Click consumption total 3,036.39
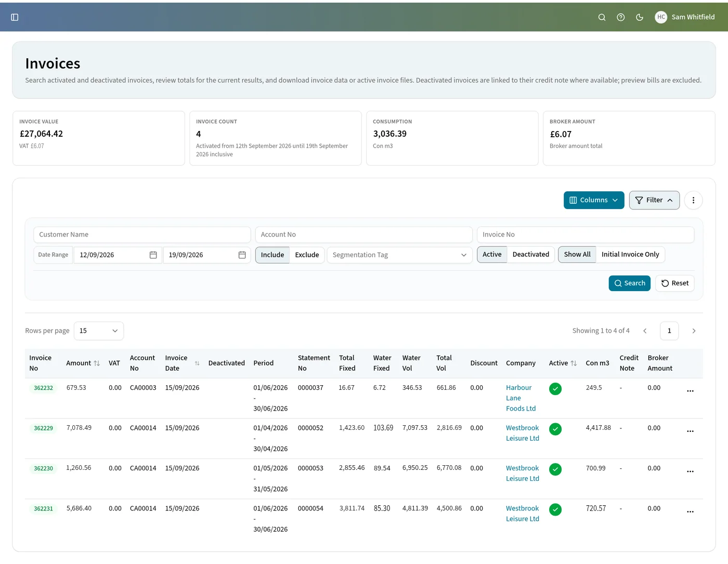This screenshot has height=564, width=728. tap(390, 134)
